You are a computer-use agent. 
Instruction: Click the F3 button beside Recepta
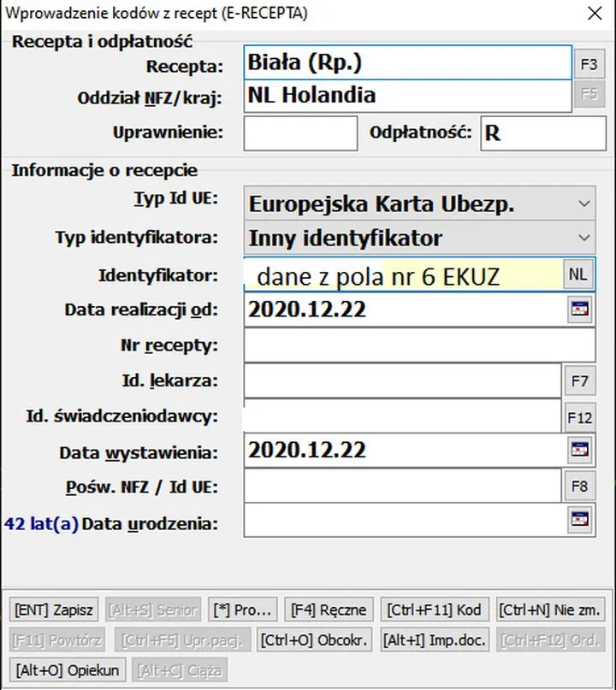pyautogui.click(x=588, y=64)
